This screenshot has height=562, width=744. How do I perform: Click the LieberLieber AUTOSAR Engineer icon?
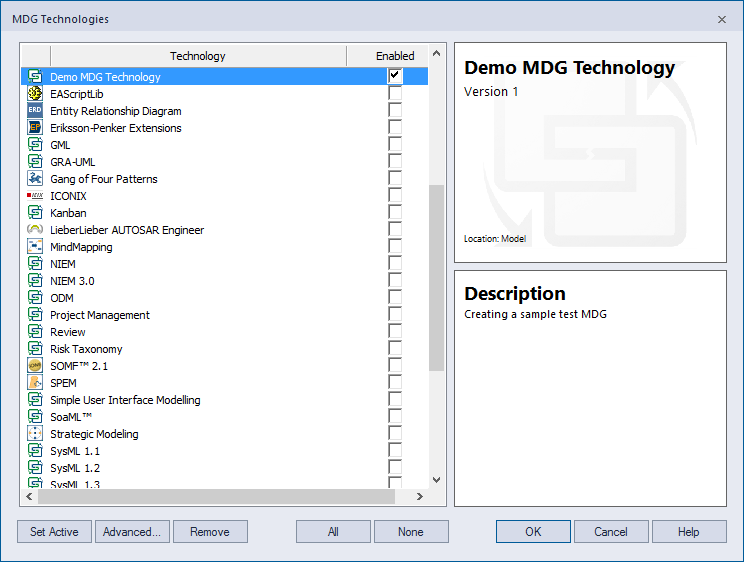pyautogui.click(x=35, y=230)
